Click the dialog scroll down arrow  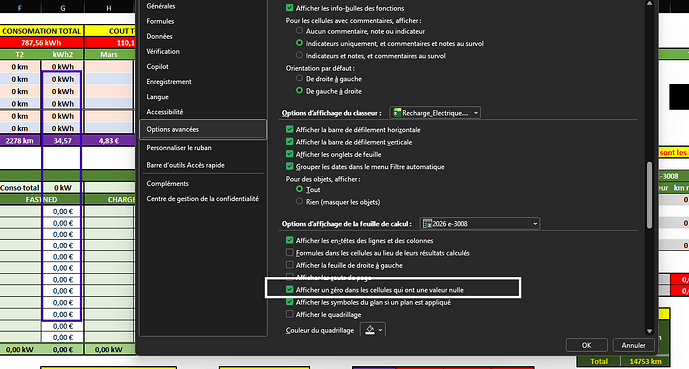[649, 331]
